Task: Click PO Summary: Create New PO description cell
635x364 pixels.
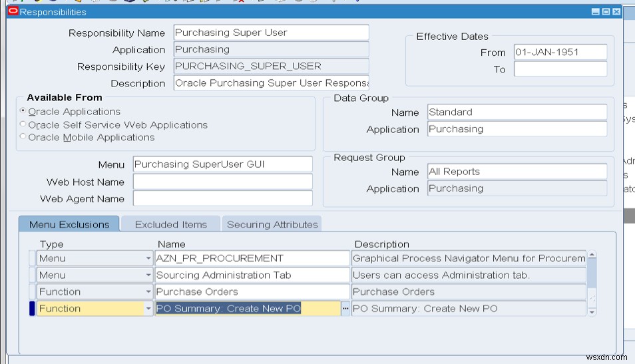Action: [x=469, y=309]
